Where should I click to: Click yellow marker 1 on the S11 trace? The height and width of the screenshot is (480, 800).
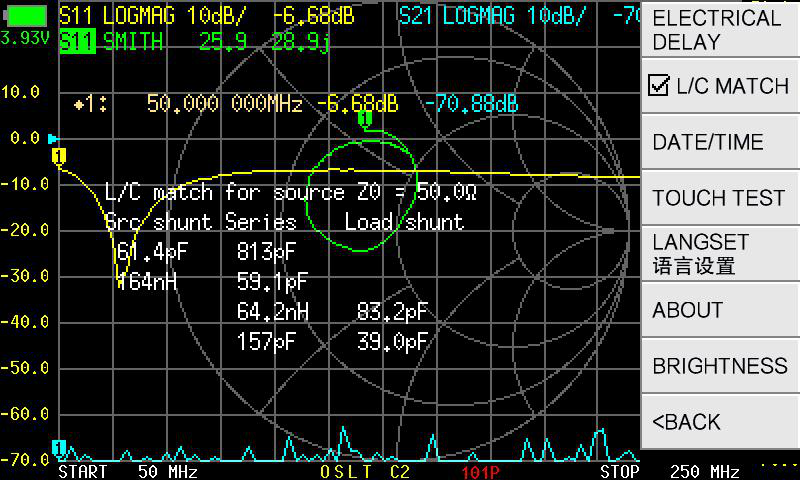59,156
